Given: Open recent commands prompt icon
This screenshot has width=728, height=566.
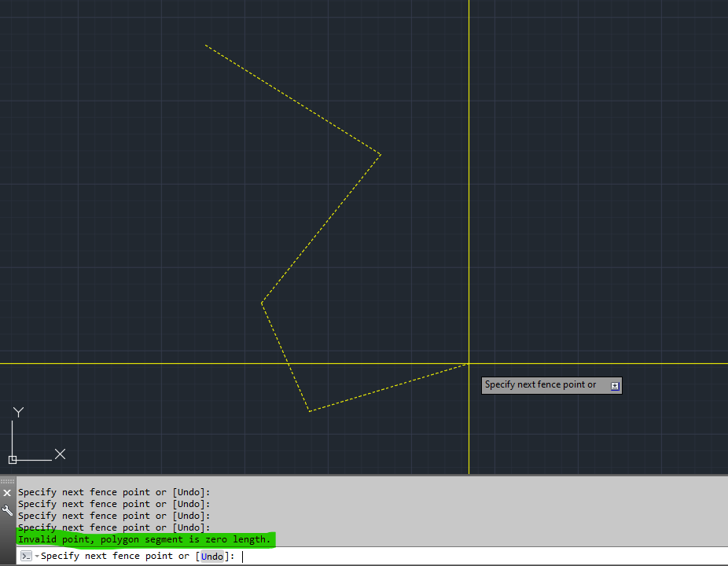Looking at the screenshot, I should tap(27, 556).
